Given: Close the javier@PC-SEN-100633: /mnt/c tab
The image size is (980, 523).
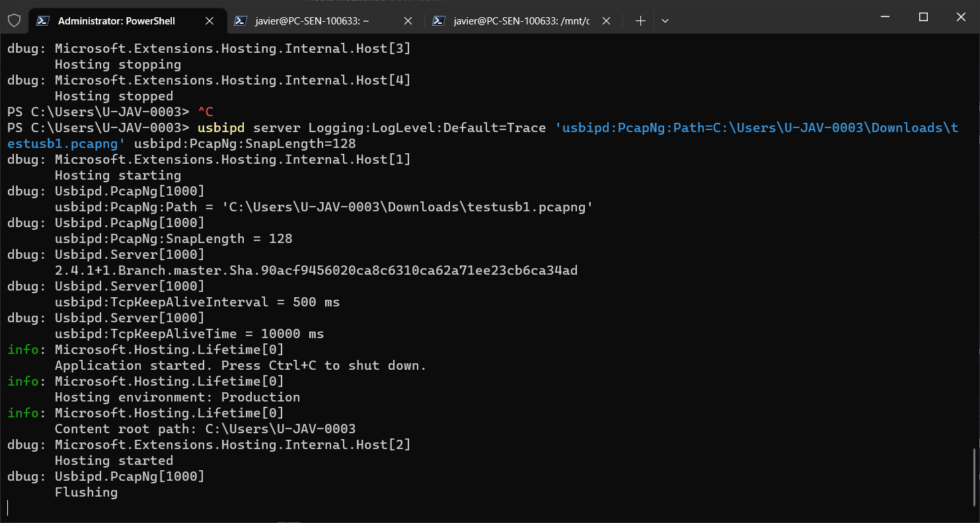Looking at the screenshot, I should coord(606,20).
